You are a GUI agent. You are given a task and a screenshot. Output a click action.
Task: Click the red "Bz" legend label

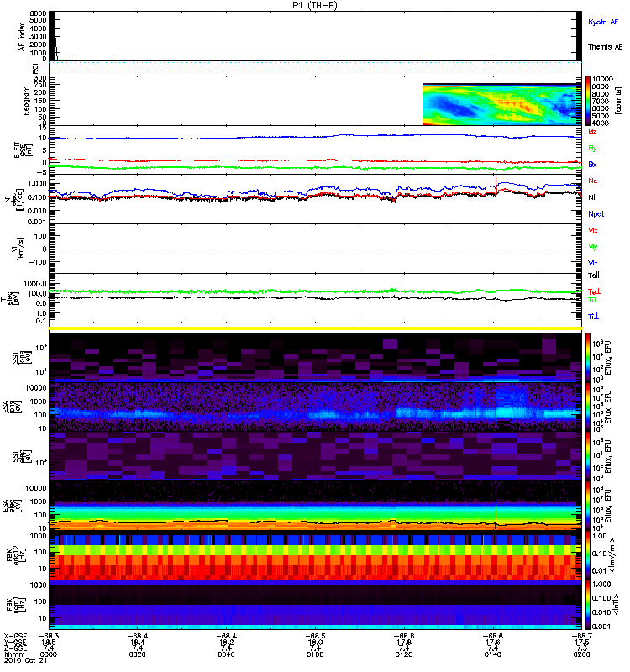[x=592, y=132]
